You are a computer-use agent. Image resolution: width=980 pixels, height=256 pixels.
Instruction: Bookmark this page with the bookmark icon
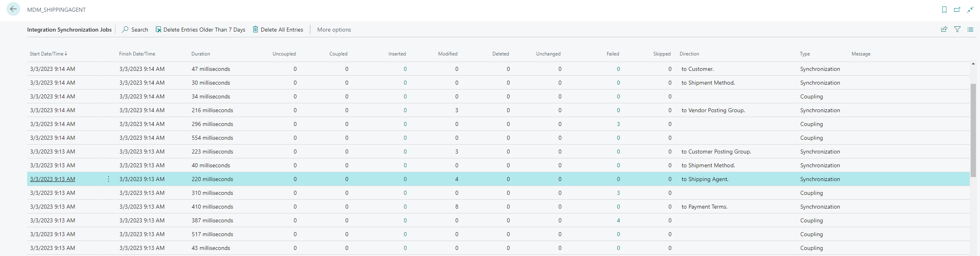[x=944, y=10]
